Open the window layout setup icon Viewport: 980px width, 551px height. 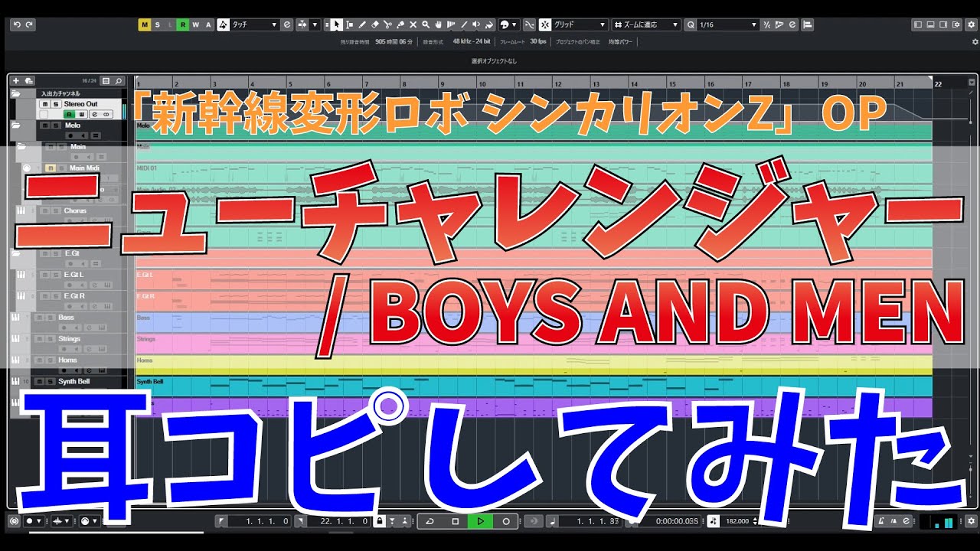tap(955, 24)
